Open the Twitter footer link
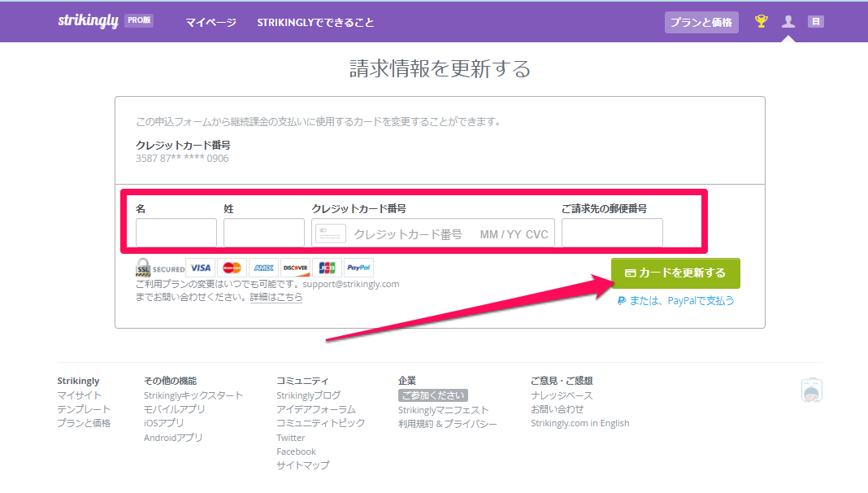868x493 pixels. click(291, 438)
